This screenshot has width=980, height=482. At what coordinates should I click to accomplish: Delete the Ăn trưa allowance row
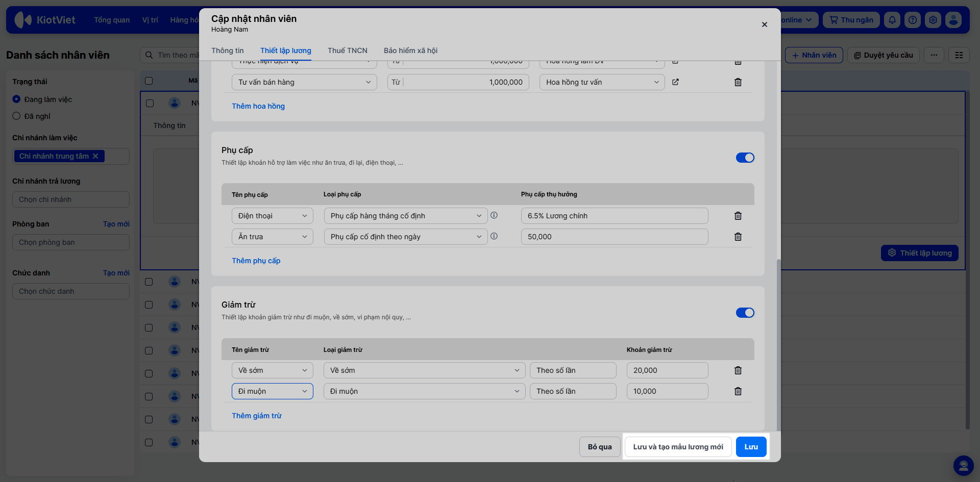[738, 237]
